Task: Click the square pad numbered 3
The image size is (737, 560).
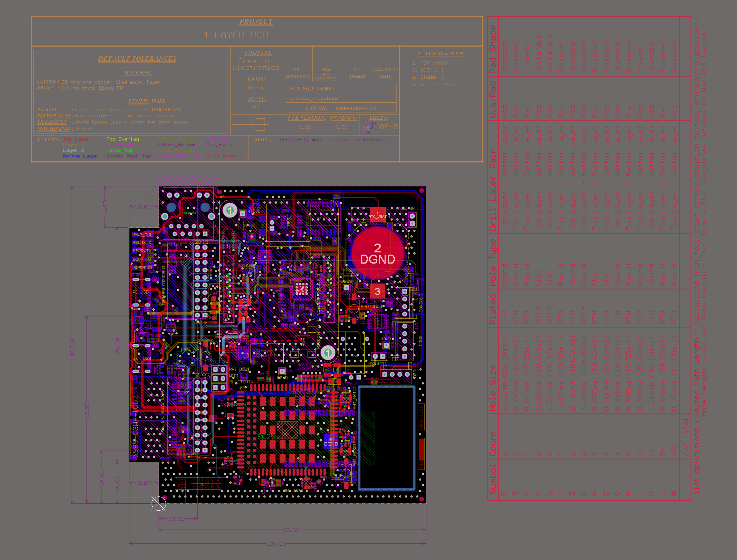Action: (377, 292)
